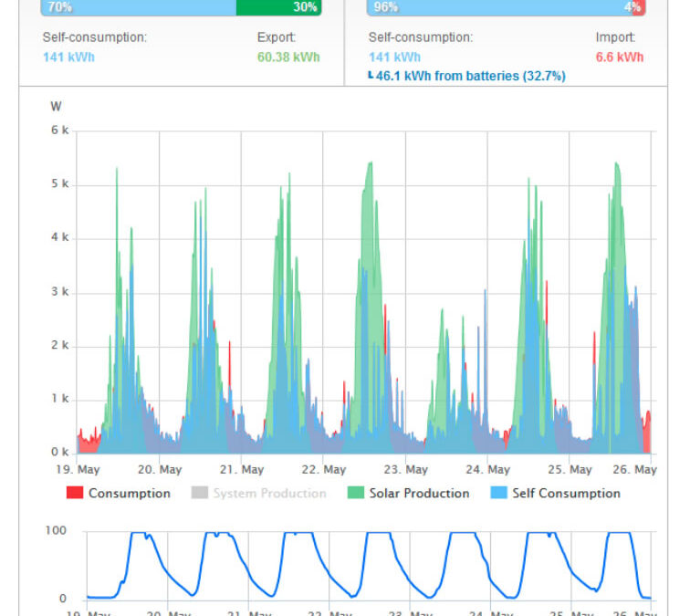Hide the Solar Production series via label
Screen dimensions: 690x616
click(419, 494)
